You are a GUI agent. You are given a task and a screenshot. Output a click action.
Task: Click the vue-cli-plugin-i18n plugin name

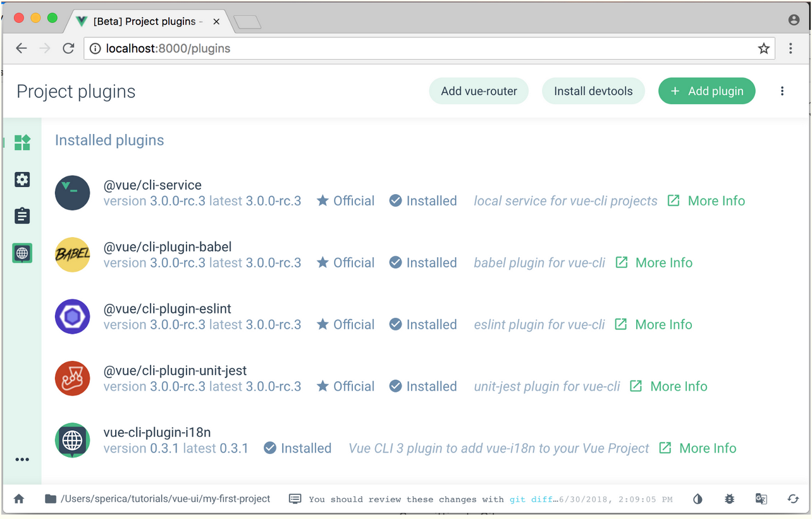click(157, 432)
